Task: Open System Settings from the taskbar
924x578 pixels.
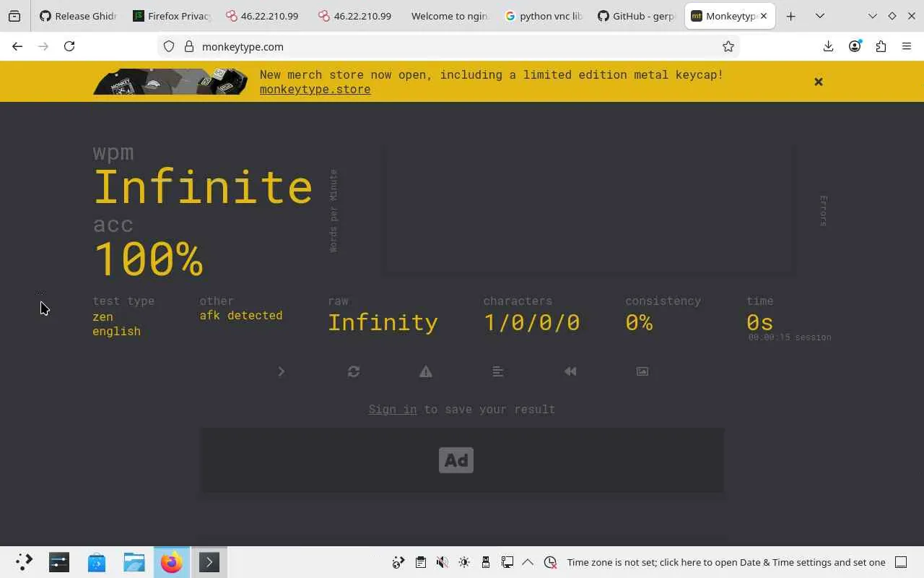Action: [x=59, y=562]
